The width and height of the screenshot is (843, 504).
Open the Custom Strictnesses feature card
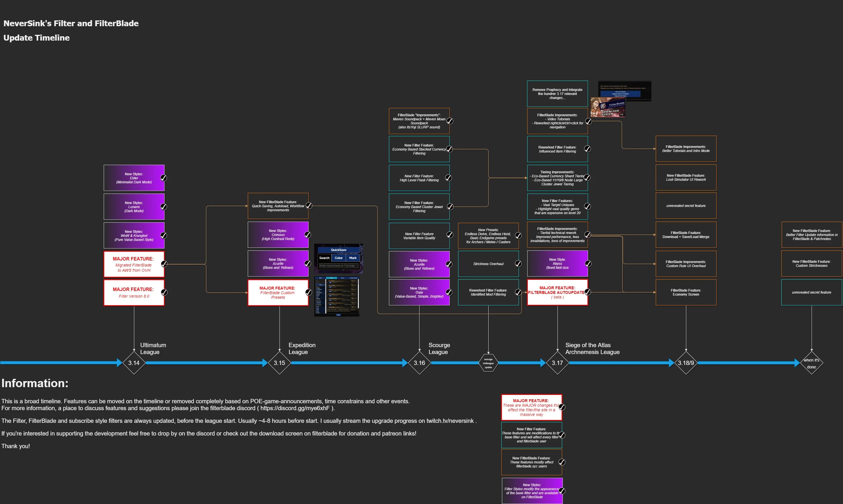(x=811, y=264)
